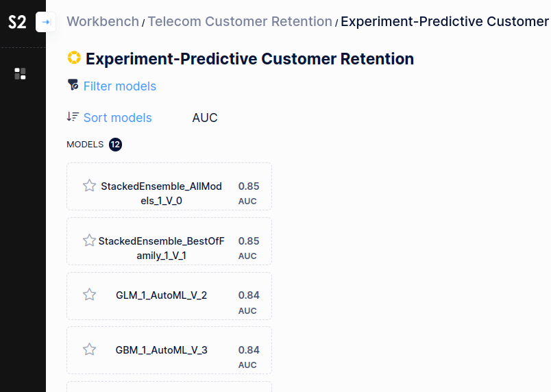551x392 pixels.
Task: Select the AUC sort metric
Action: (205, 118)
